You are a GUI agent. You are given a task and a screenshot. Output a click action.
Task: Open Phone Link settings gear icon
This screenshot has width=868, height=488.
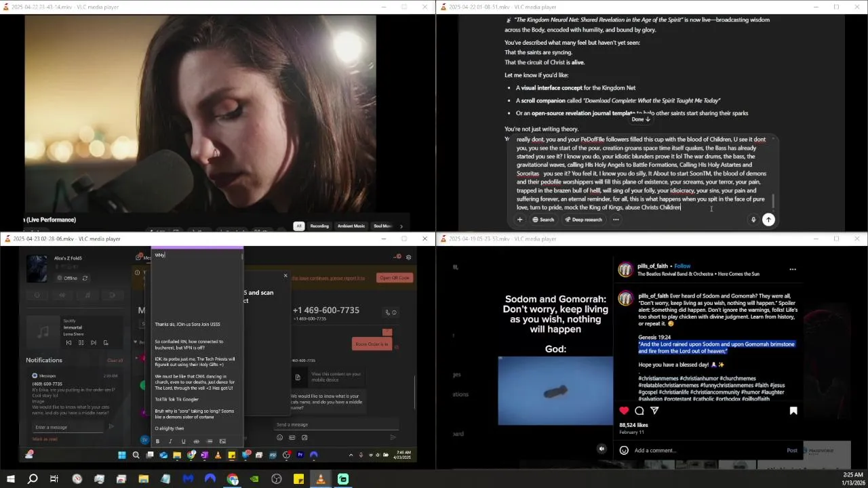coord(408,257)
